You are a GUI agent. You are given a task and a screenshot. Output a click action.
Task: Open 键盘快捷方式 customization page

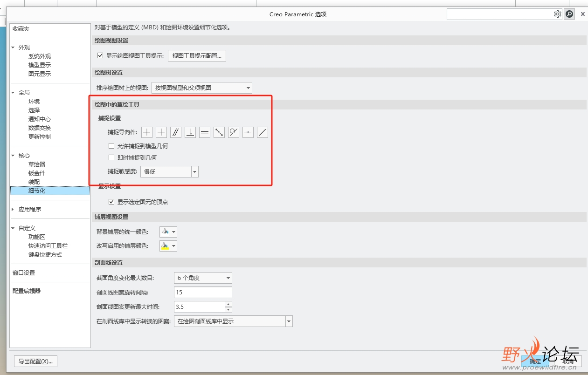(45, 255)
